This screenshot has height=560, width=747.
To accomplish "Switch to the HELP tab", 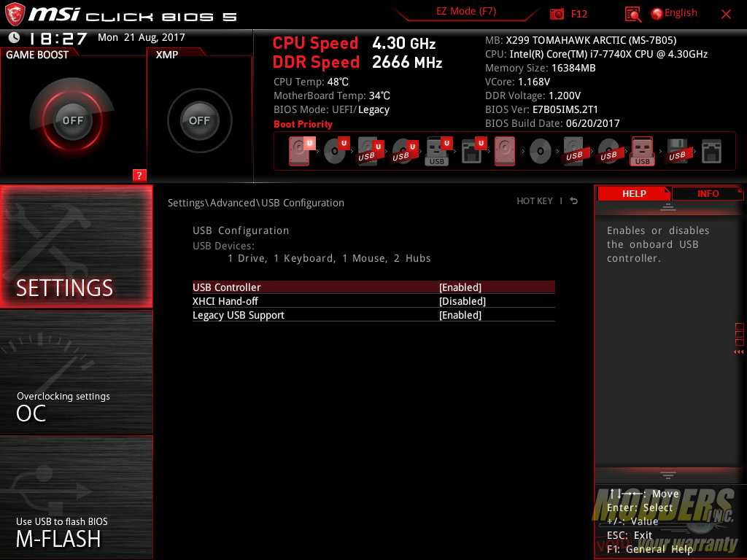I will (634, 194).
